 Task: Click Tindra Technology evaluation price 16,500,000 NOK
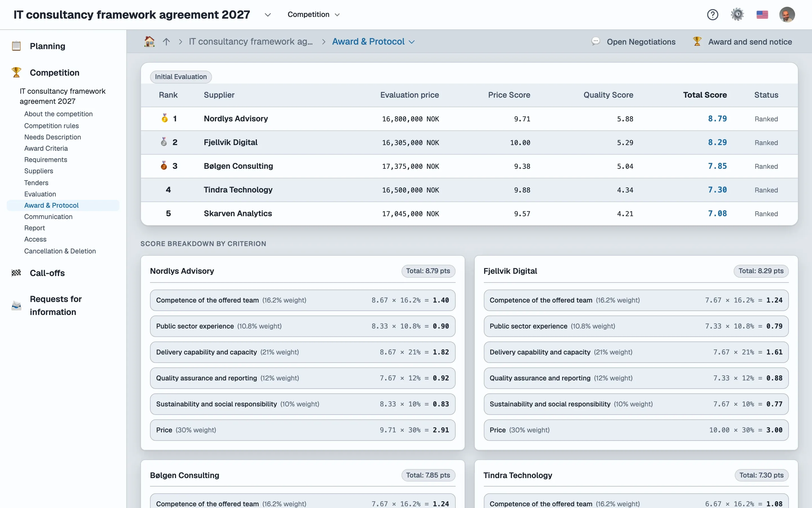(410, 190)
